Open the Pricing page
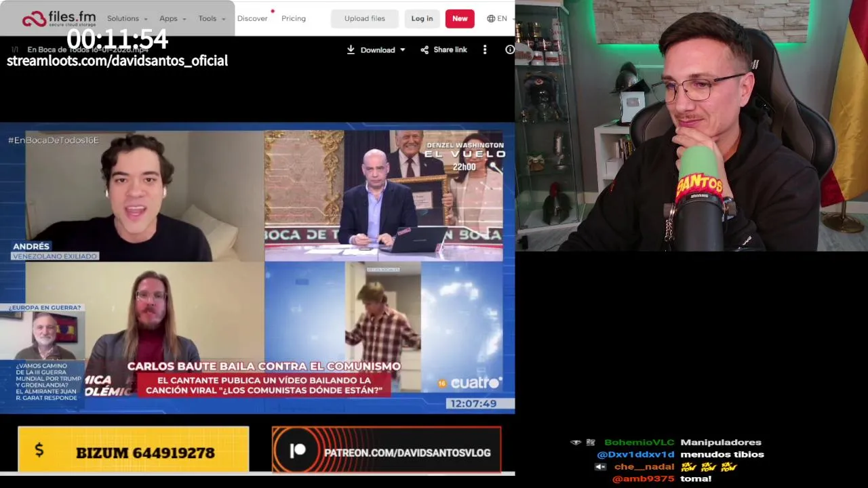Screen dimensions: 868x488 294,18
